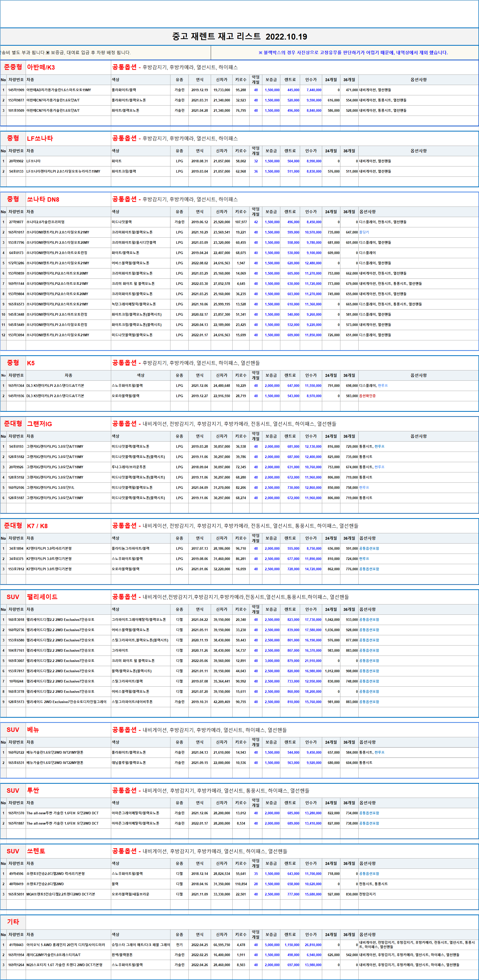Select model 'LF쏘나타렌터카LPI 2.0스타일오토뉴라이즈19MY'
Screen dimensions: 479x980
(63, 172)
